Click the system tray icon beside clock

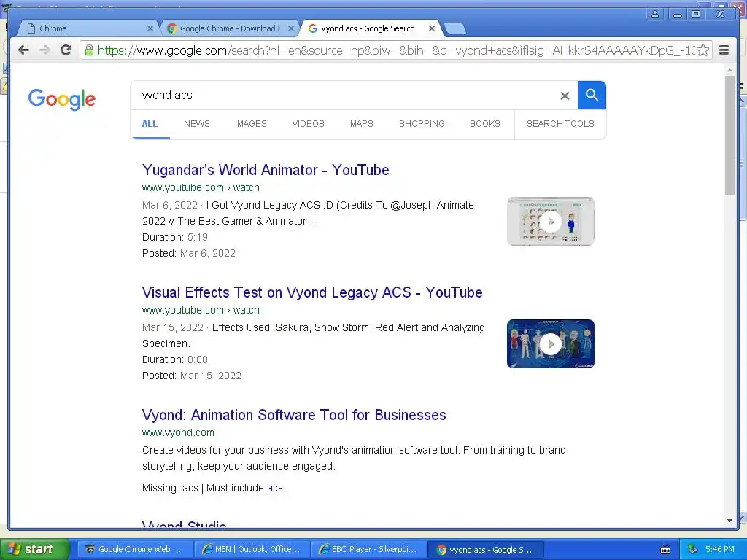(x=693, y=550)
